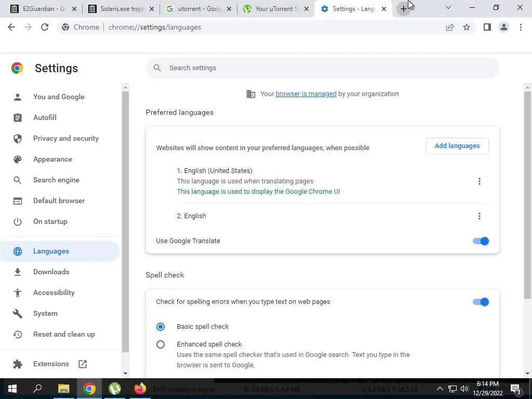Reload the page with the refresh icon
The width and height of the screenshot is (532, 399).
pos(45,27)
